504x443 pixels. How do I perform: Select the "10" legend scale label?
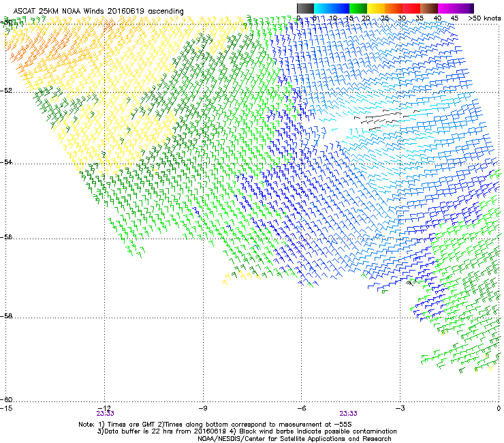[x=333, y=18]
